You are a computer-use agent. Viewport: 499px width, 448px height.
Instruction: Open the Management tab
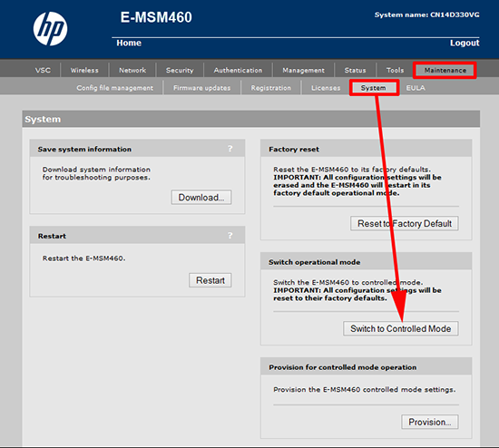(303, 70)
